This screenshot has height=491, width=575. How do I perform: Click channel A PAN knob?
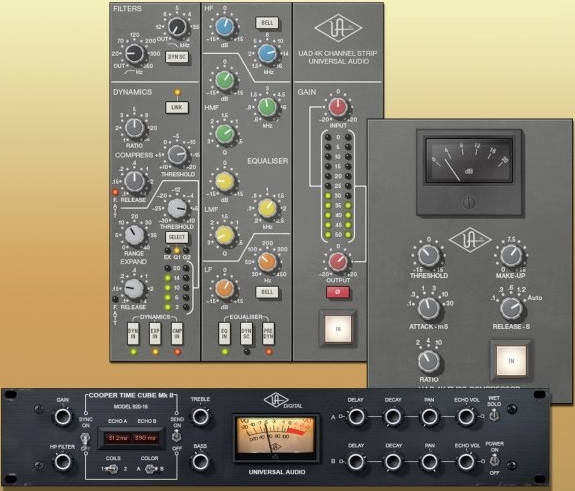coord(429,417)
